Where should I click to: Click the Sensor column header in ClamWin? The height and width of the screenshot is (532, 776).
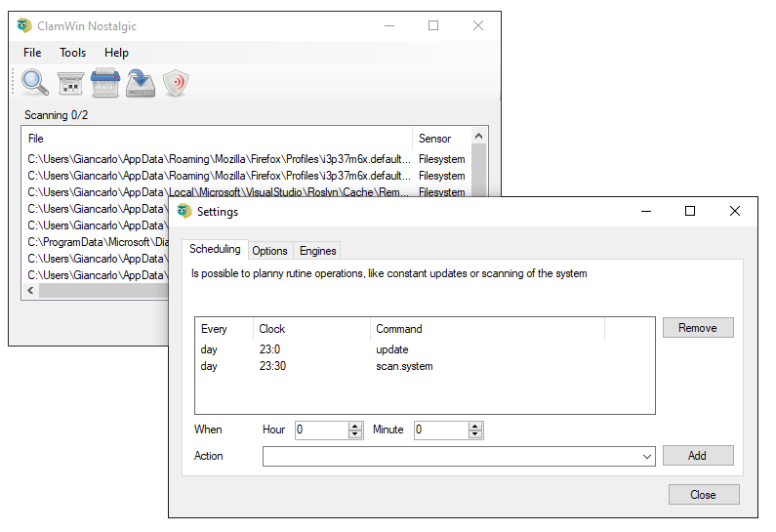pyautogui.click(x=441, y=139)
